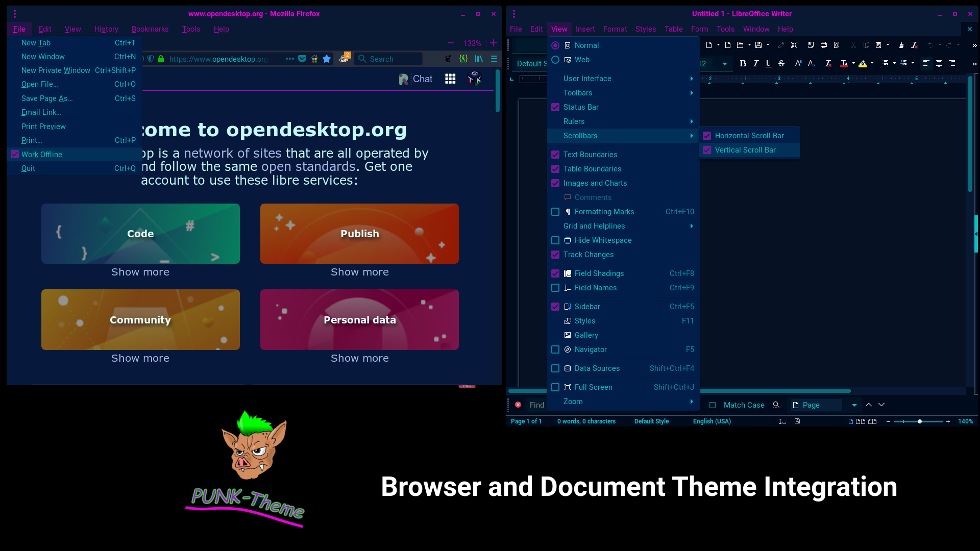Apply Subscript in Writer toolbar
The image size is (980, 551).
[811, 63]
